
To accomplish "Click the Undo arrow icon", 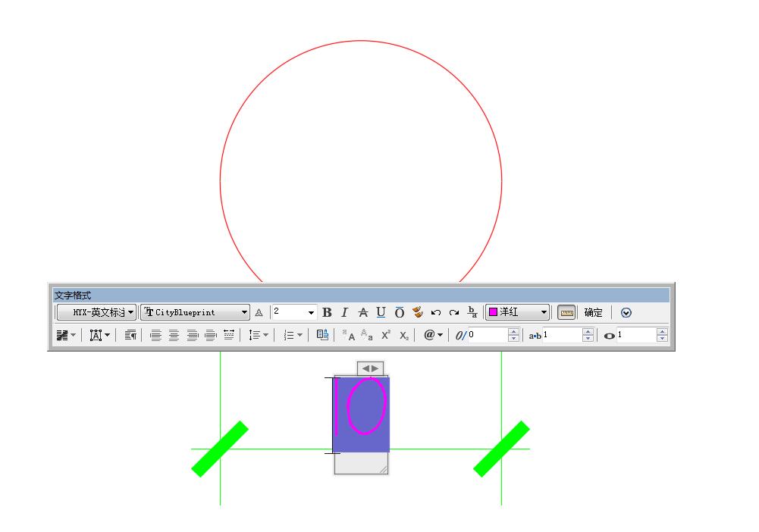I will (436, 312).
